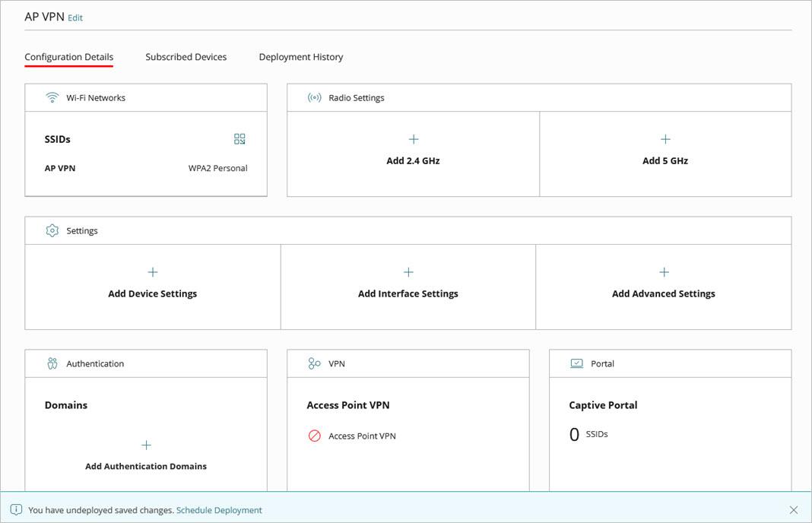Click the VPN key icon
This screenshot has width=812, height=523.
pos(315,363)
